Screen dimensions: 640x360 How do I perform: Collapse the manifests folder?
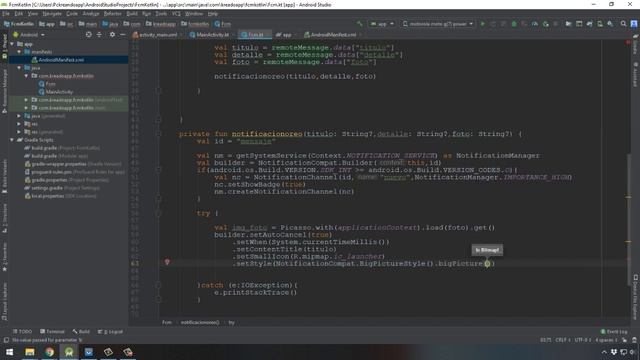(x=19, y=52)
